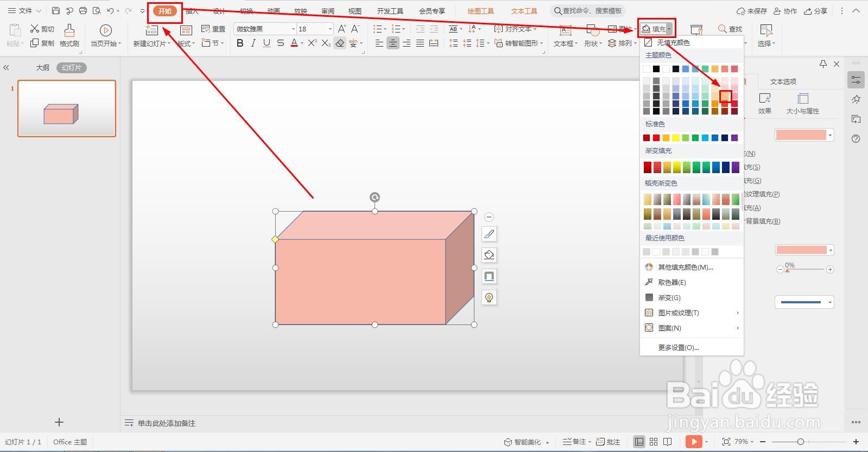Toggle center text alignment
This screenshot has height=452, width=868.
pyautogui.click(x=393, y=43)
